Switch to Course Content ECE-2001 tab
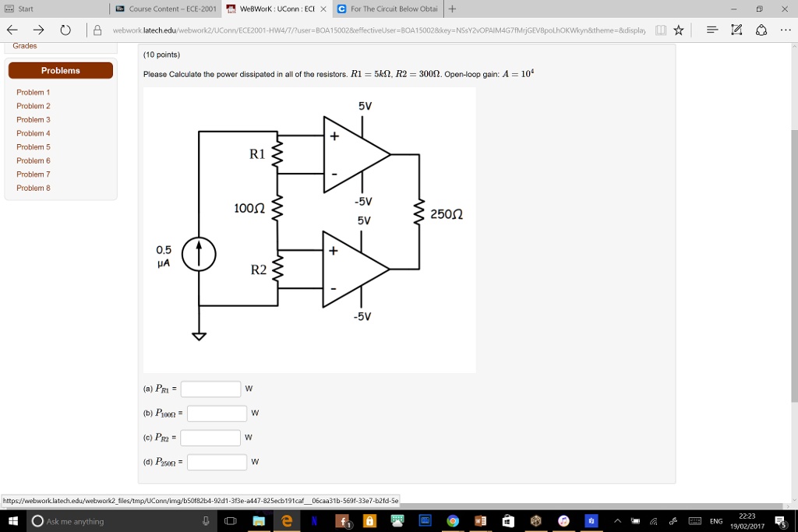 pos(166,9)
